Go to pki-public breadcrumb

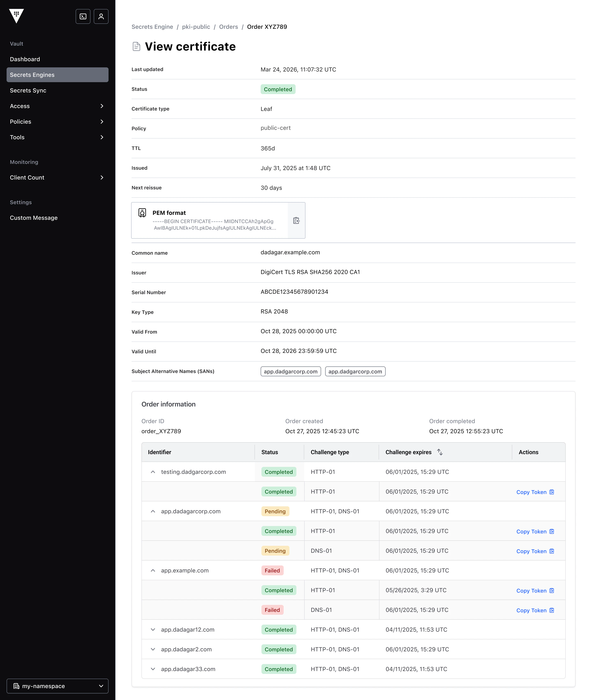coord(196,27)
